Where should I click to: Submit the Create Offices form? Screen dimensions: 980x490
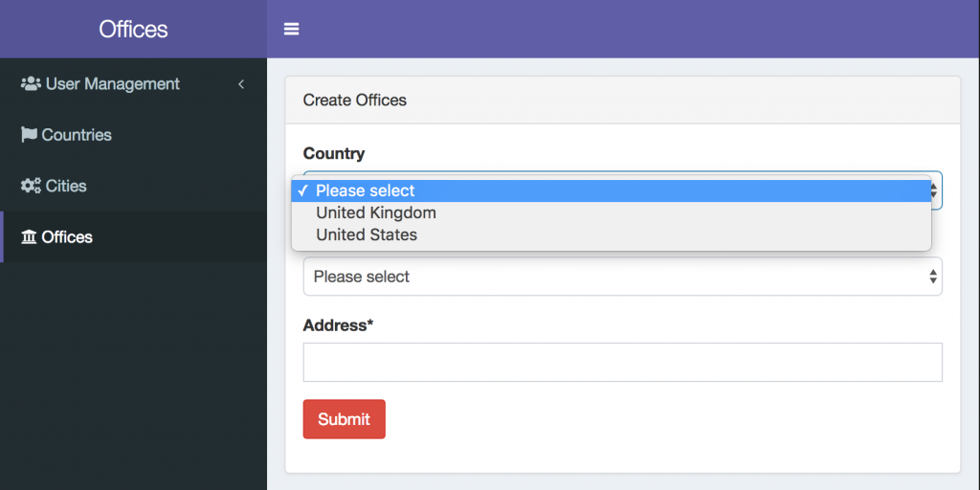pyautogui.click(x=345, y=419)
